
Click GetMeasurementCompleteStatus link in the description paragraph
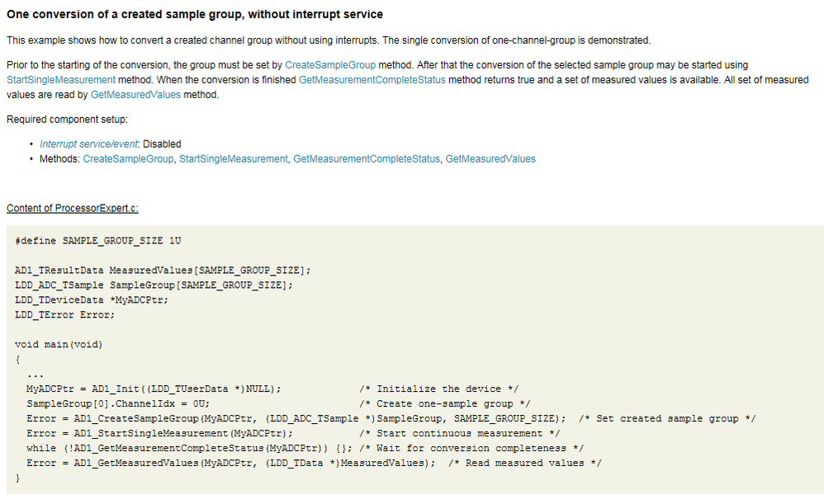point(372,79)
